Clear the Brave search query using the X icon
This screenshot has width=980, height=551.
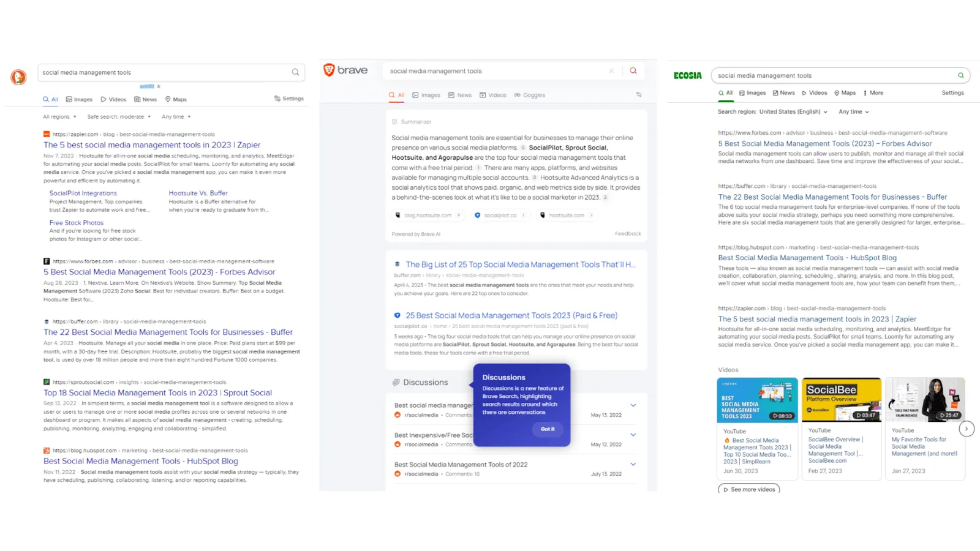pyautogui.click(x=611, y=70)
